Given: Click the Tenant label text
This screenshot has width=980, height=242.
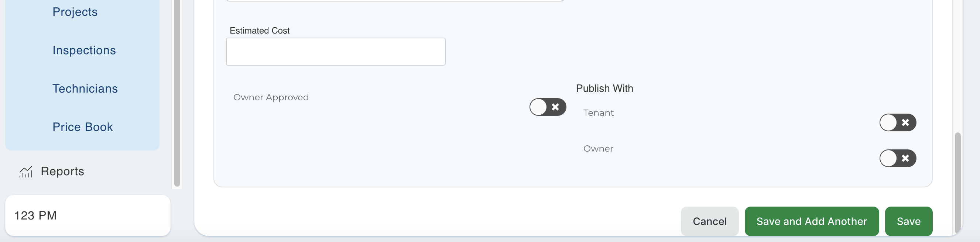Looking at the screenshot, I should click(x=599, y=113).
